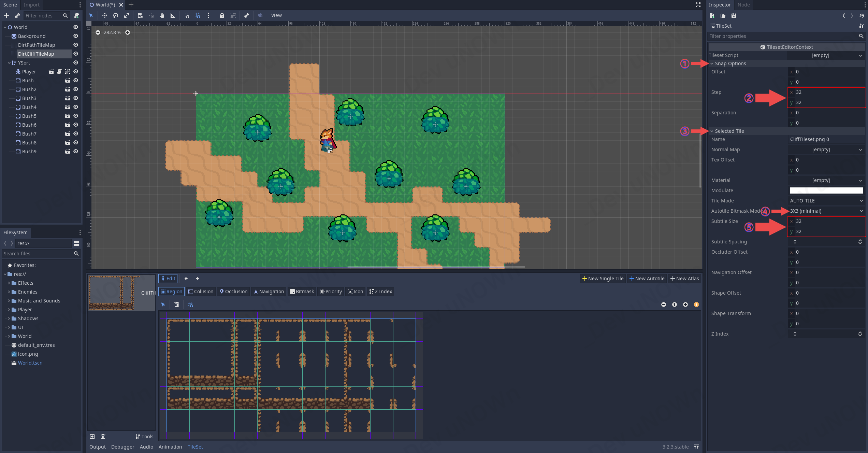Expand the Enemies folder in FileSystem
This screenshot has height=453, width=868.
coord(9,292)
